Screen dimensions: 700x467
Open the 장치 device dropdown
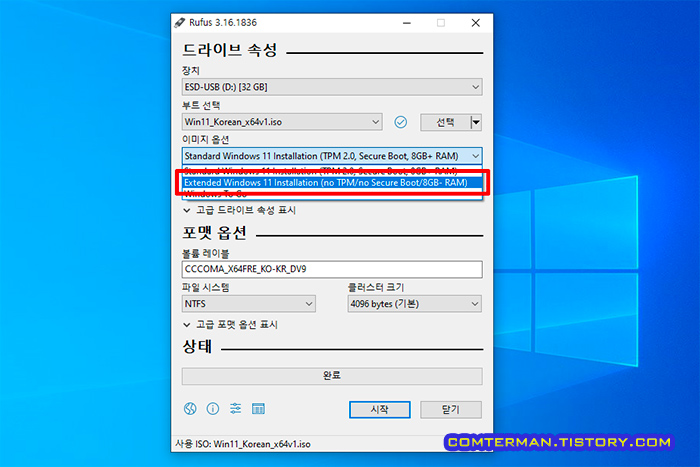pyautogui.click(x=332, y=87)
